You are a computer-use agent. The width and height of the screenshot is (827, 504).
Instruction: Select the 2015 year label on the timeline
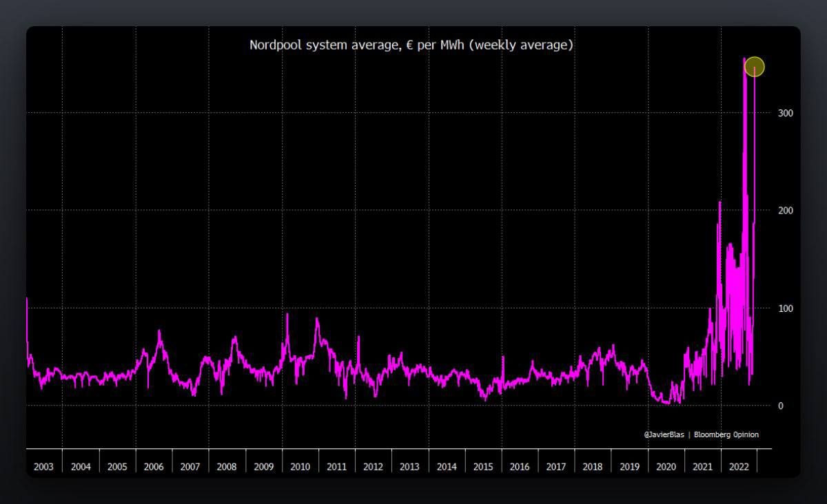coord(483,466)
